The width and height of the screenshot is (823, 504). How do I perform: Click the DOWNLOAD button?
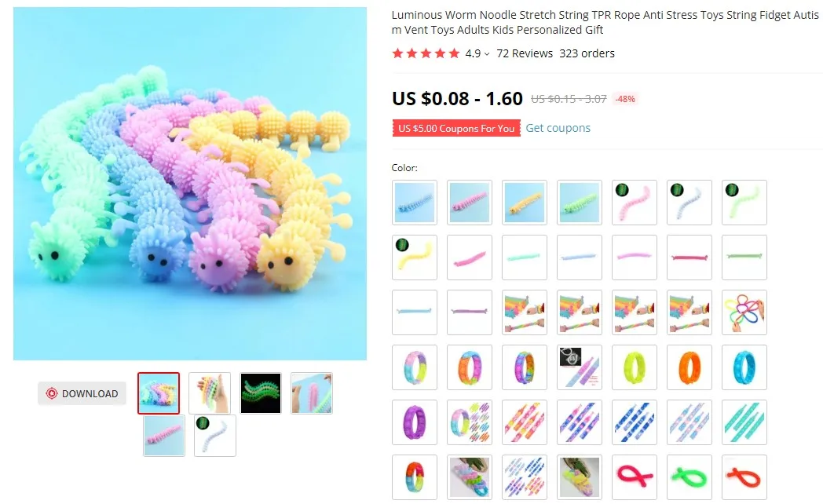[82, 393]
